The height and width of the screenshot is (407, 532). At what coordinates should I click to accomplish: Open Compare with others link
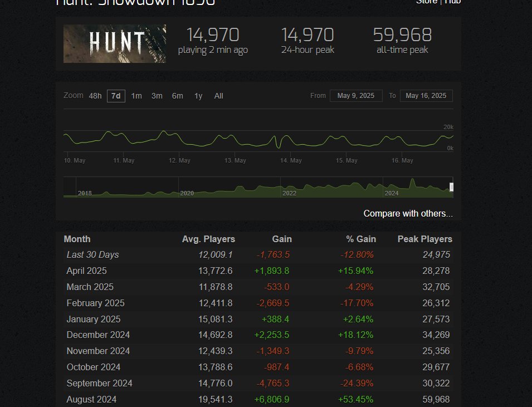pos(408,213)
